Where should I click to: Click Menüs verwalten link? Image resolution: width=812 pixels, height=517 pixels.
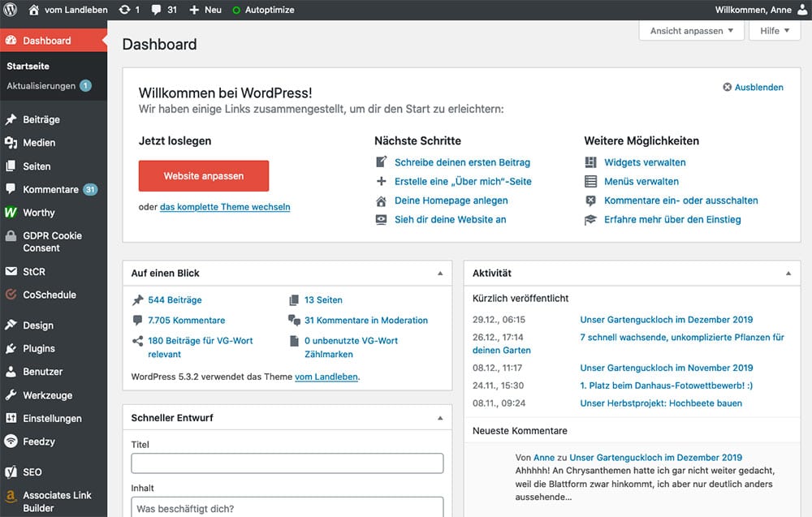point(641,182)
